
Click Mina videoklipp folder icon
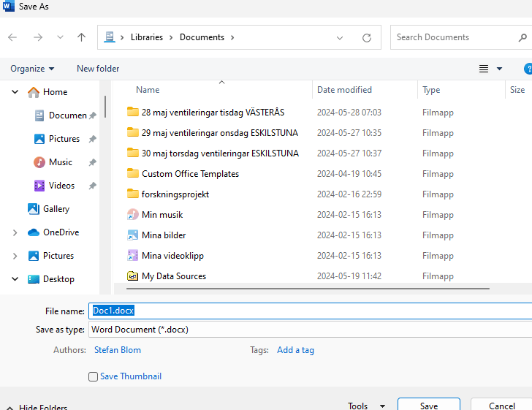(133, 255)
